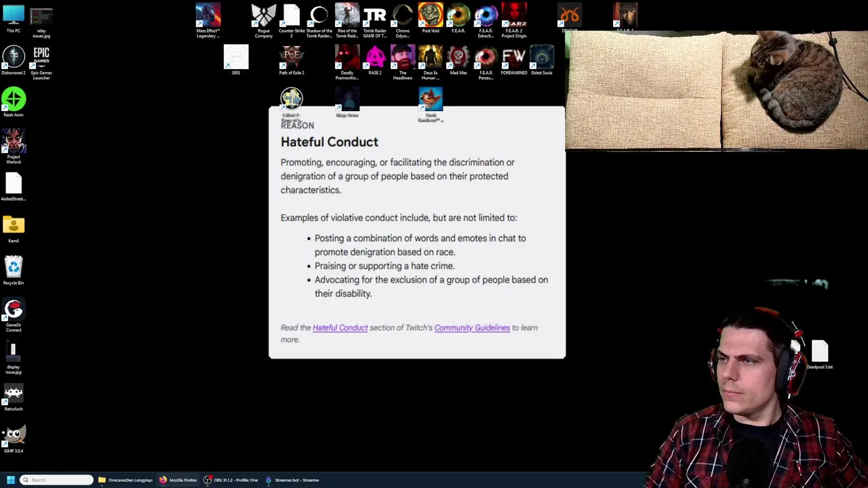Focus the taskbar Search box
Image resolution: width=868 pixels, height=488 pixels.
[x=56, y=480]
